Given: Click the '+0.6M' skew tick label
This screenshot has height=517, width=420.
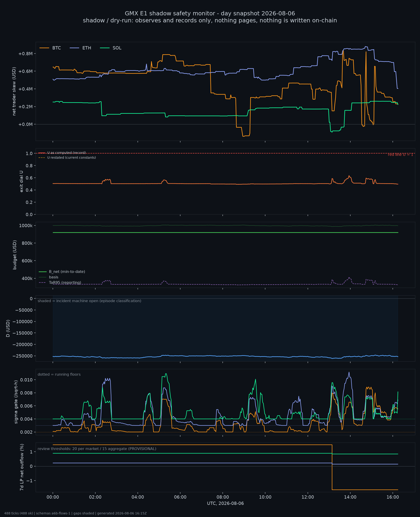Looking at the screenshot, I should [25, 71].
